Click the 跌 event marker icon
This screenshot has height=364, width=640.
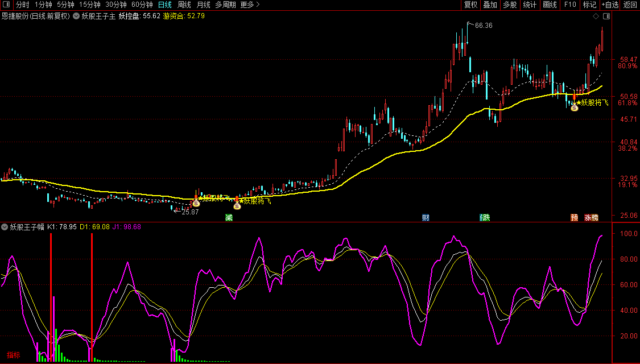(484, 217)
